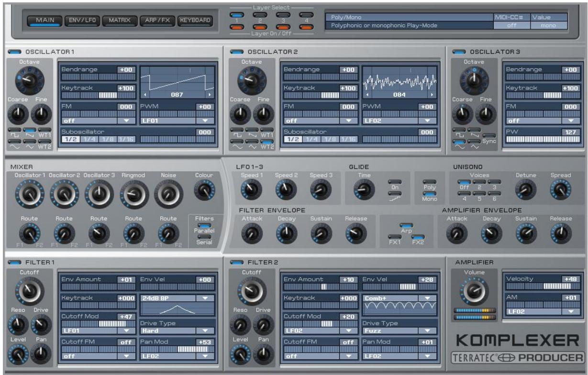Click previous wavetable arrow in Oscillator 2
588x375 pixels.
367,95
